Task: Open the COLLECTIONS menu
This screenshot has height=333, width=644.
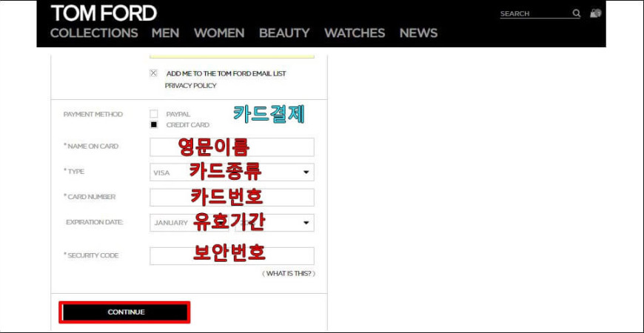Action: click(94, 33)
